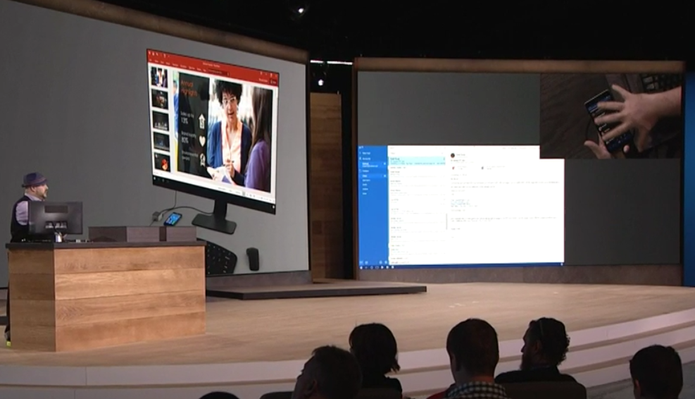
Task: Select first slide thumbnail in PowerPoint panel
Action: coord(159,77)
